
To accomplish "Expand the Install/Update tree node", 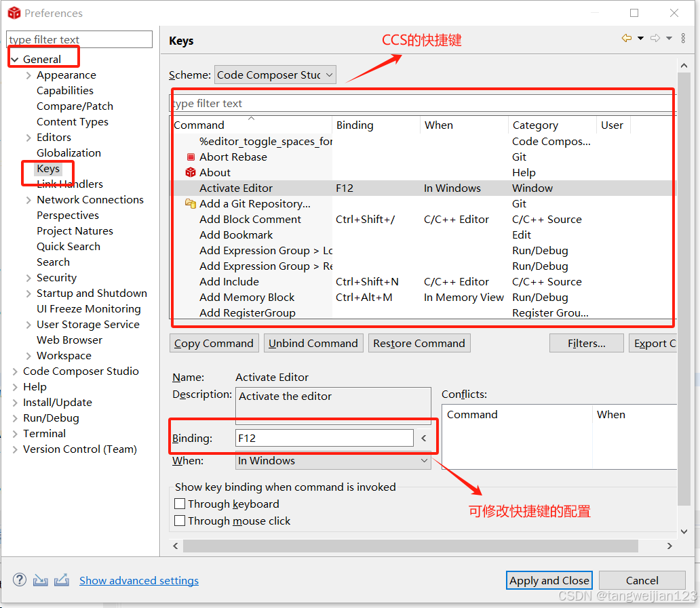I will click(x=15, y=403).
